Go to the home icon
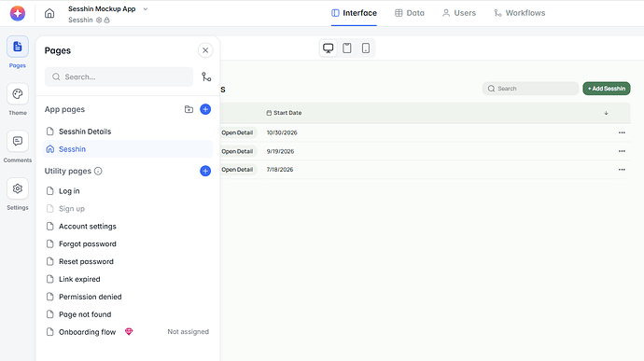This screenshot has height=361, width=644. click(49, 13)
